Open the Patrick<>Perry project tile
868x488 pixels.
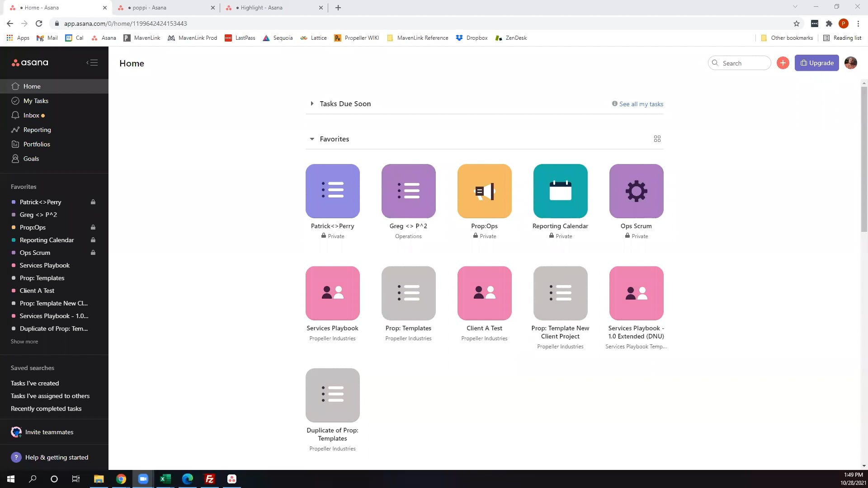(333, 191)
